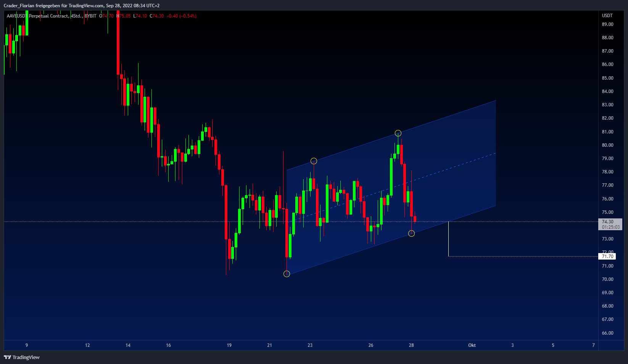Click the 89.00 price axis label

pyautogui.click(x=608, y=24)
